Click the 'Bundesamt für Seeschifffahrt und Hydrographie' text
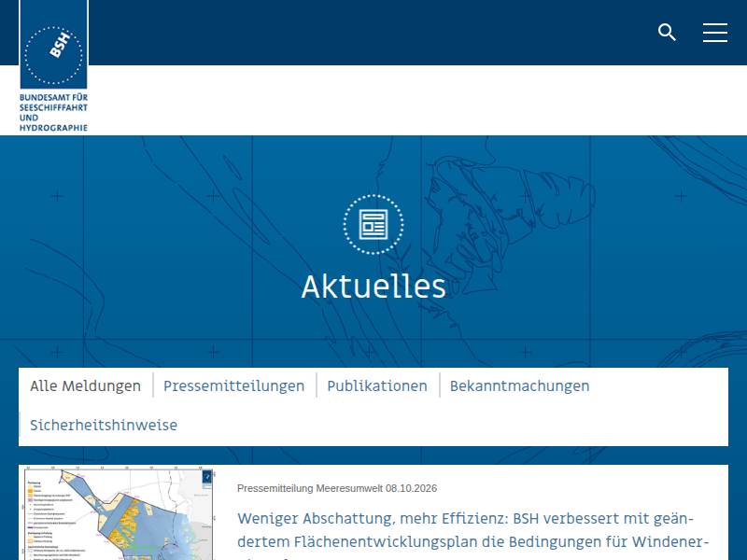Screen dimensions: 747x560 pos(53,112)
